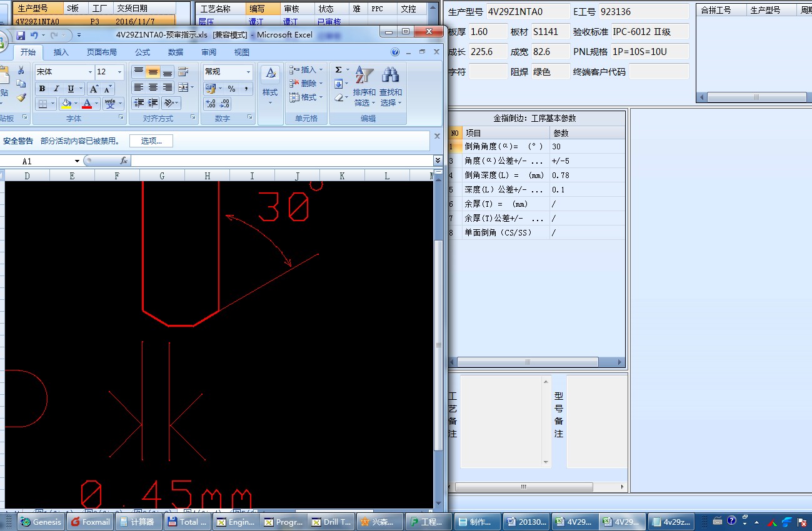
Task: Switch to the 公式 ribbon tab
Action: (143, 52)
